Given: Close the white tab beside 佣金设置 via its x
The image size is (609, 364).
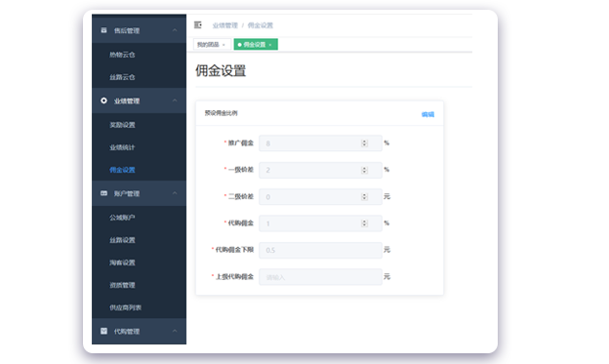Looking at the screenshot, I should (223, 45).
